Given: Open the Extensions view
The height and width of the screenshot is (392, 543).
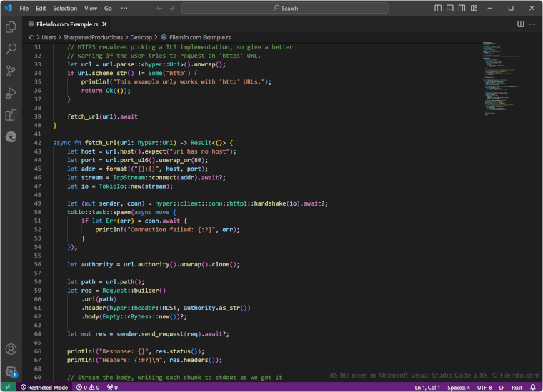Looking at the screenshot, I should [11, 114].
